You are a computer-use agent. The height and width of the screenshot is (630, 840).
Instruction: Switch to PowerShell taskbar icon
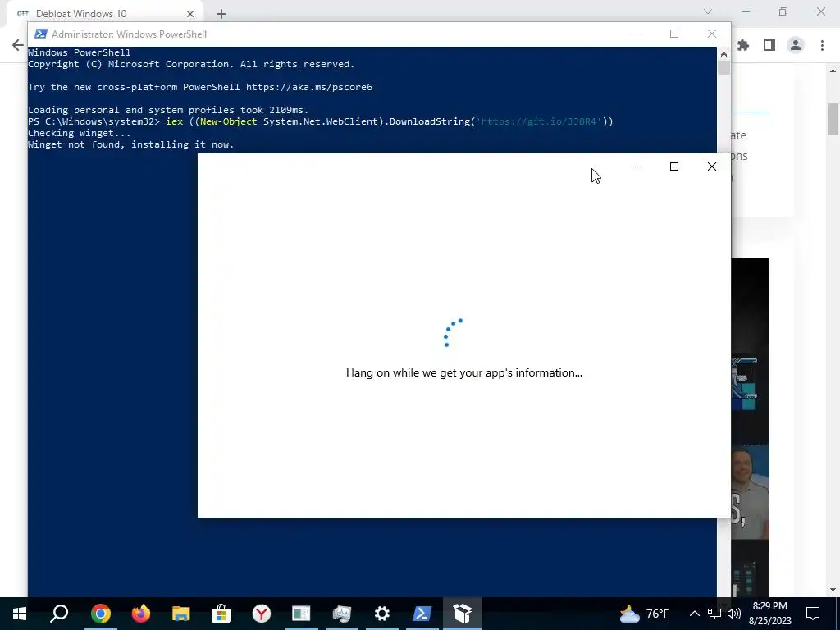[x=422, y=613]
